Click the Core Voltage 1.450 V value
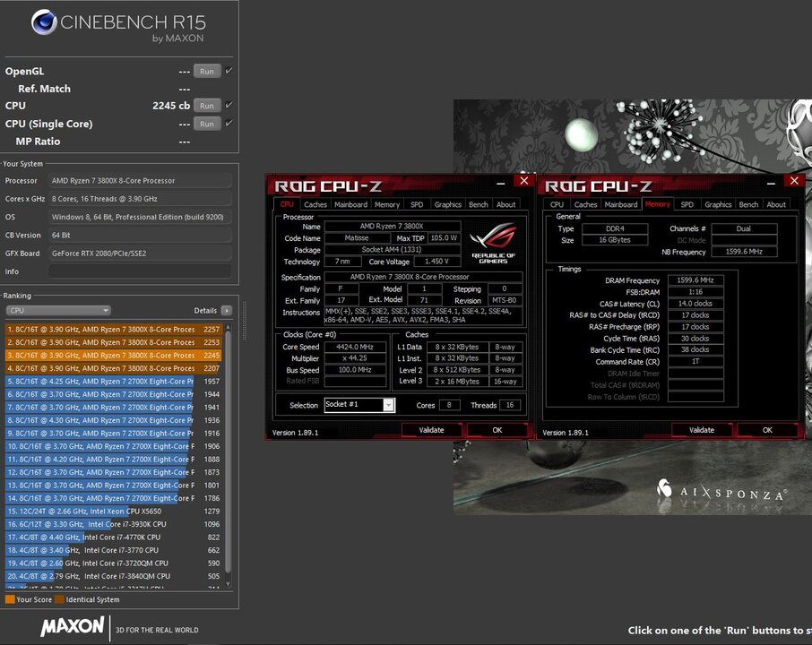The image size is (812, 645). [436, 262]
